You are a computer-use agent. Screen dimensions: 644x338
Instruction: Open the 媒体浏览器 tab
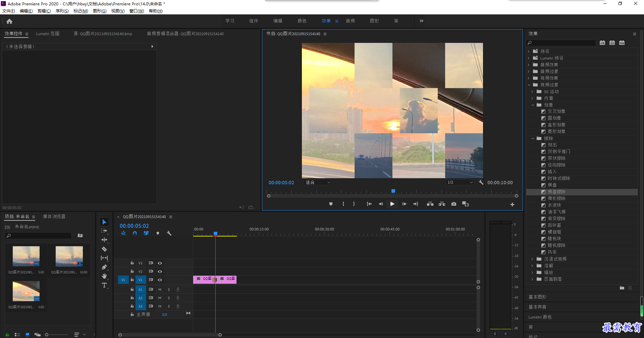(x=54, y=217)
